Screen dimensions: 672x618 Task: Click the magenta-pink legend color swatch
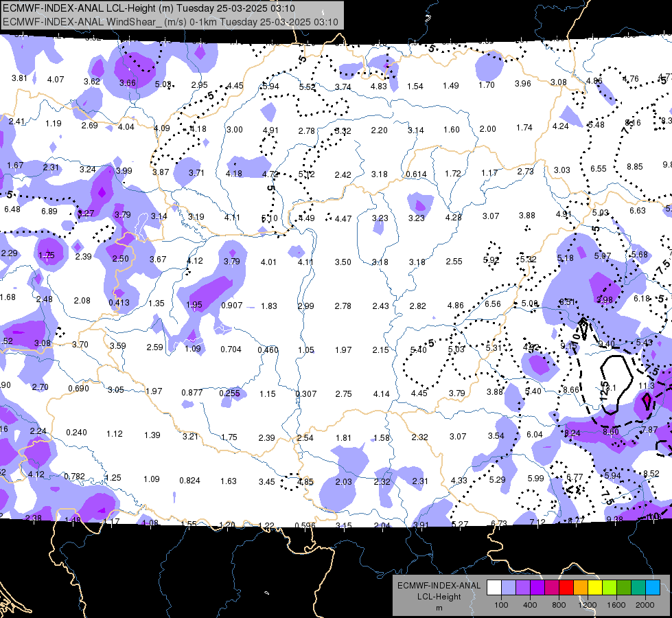552,588
